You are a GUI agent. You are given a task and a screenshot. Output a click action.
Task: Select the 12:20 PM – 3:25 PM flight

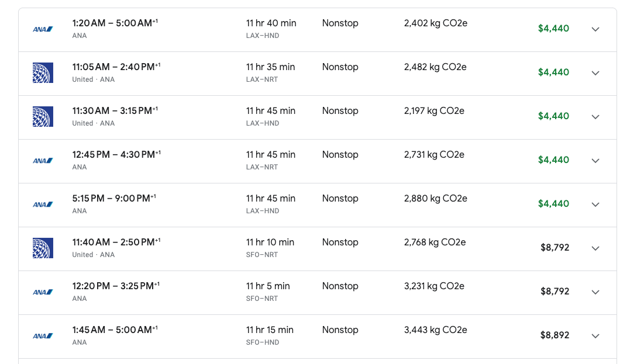click(x=317, y=293)
